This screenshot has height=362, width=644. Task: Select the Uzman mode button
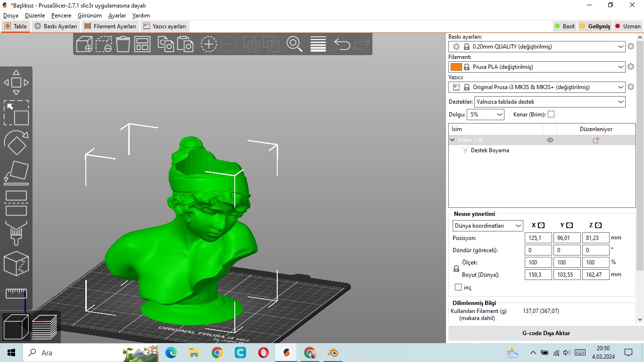pos(627,26)
